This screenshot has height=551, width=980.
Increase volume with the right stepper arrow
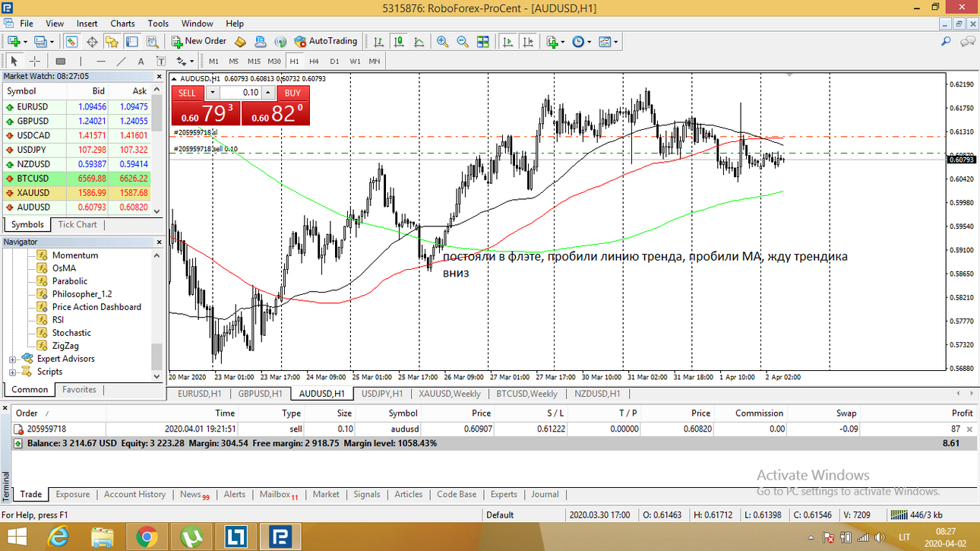[x=269, y=93]
